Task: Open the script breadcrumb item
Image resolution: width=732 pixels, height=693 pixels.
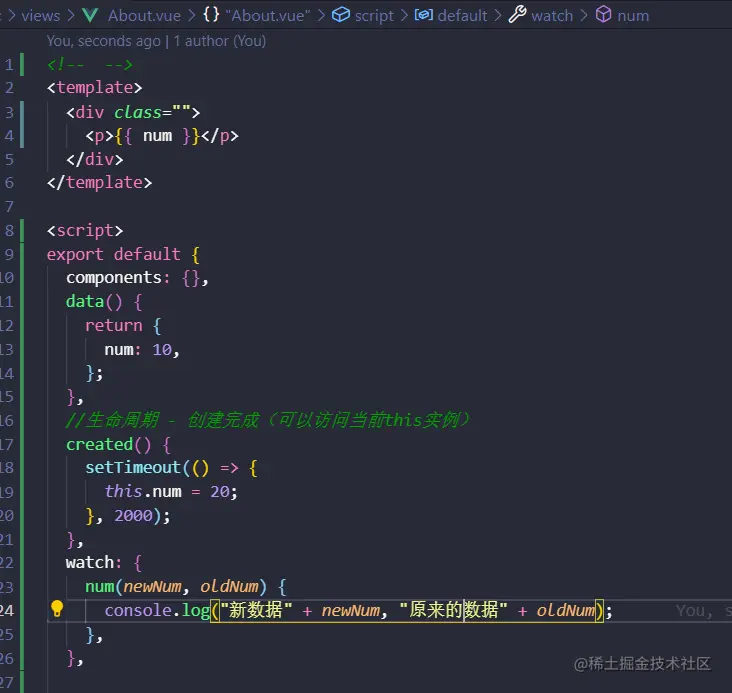Action: coord(374,16)
